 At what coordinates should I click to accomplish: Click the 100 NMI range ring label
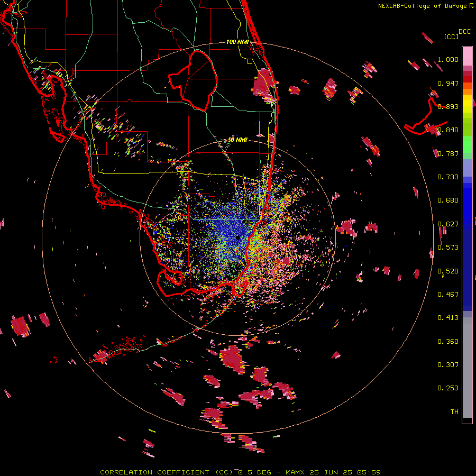pos(237,42)
